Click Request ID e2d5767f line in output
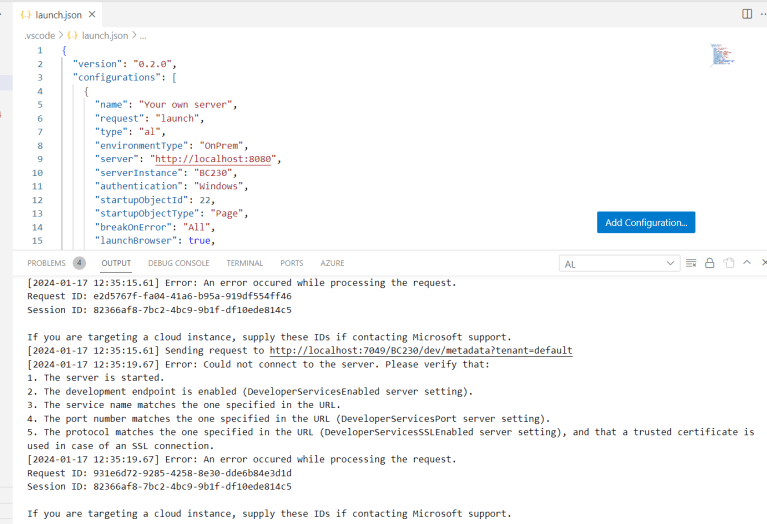Image resolution: width=767 pixels, height=524 pixels. tap(159, 296)
